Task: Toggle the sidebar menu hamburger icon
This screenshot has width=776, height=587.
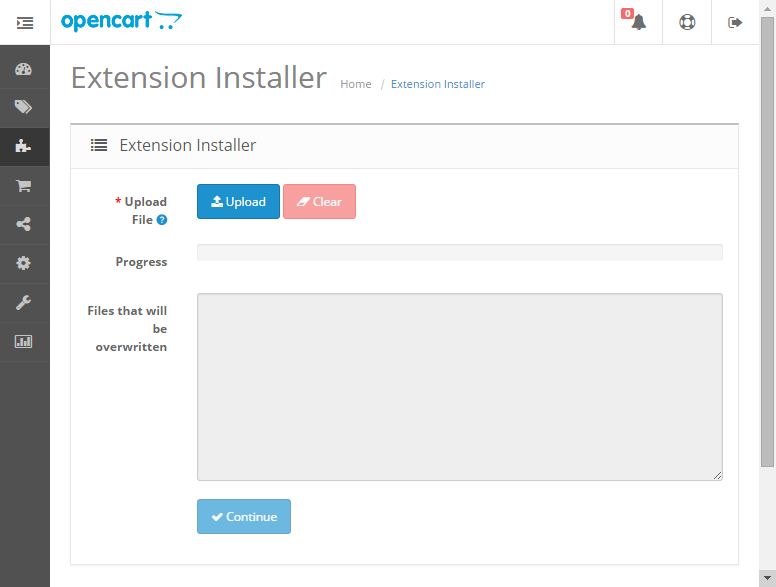Action: pyautogui.click(x=25, y=23)
